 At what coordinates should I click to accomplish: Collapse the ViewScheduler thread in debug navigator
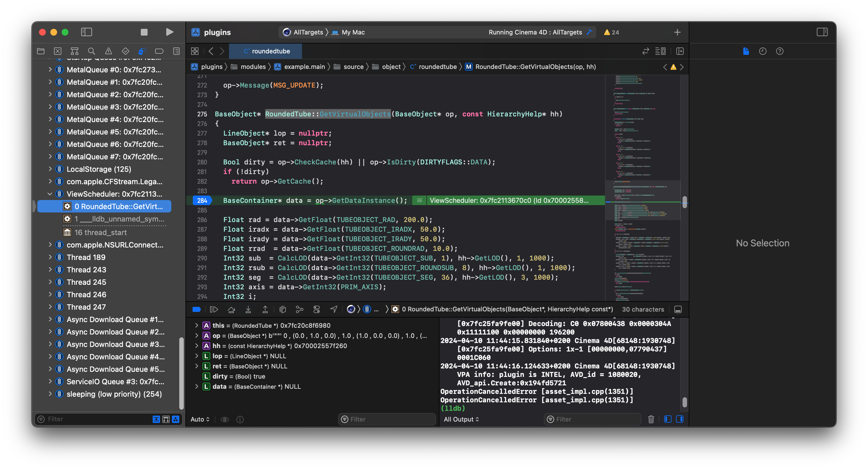point(49,194)
